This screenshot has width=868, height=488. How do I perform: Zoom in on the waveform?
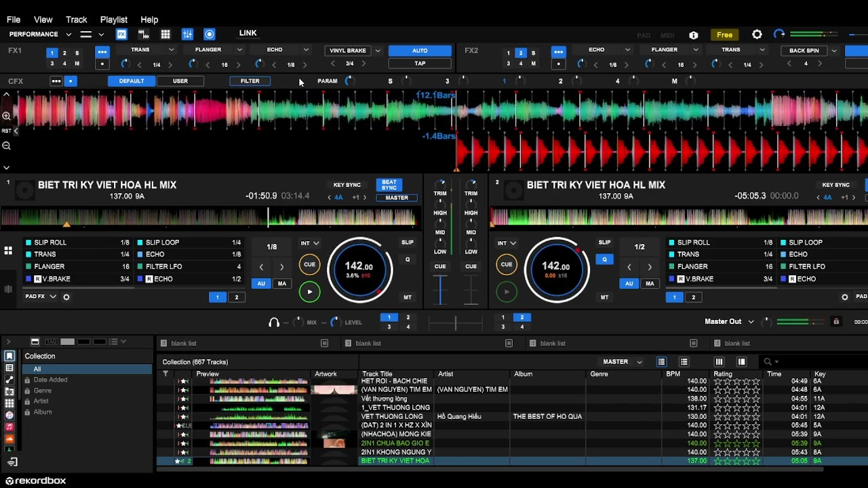(x=6, y=116)
